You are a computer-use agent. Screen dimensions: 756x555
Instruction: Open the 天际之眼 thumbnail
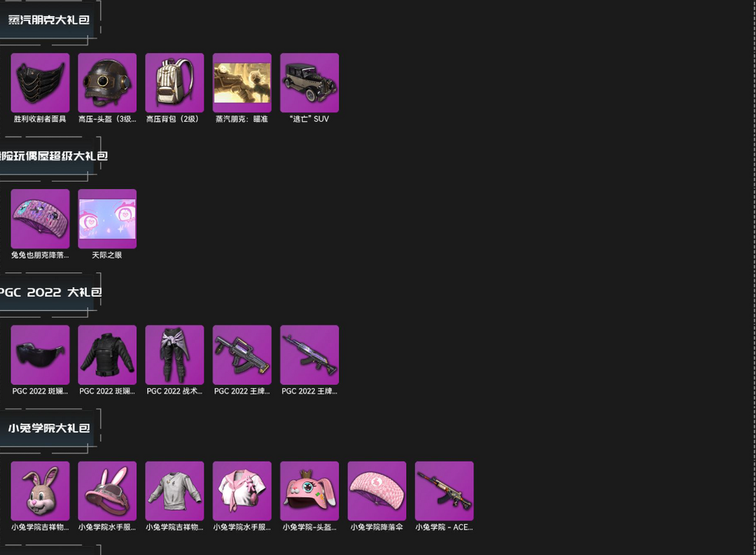click(107, 219)
